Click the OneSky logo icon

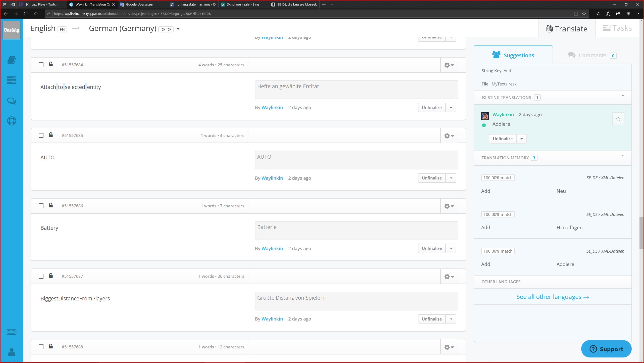point(11,30)
